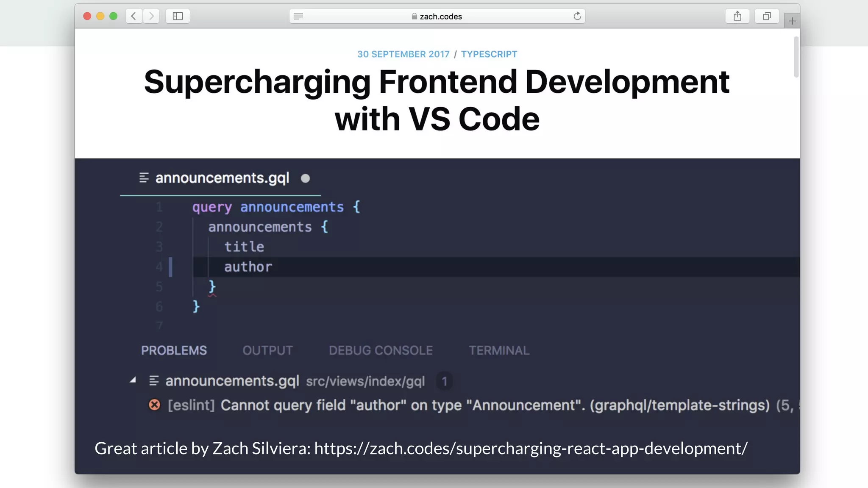This screenshot has height=488, width=868.
Task: Open Reader view icon in address bar
Action: [x=298, y=16]
